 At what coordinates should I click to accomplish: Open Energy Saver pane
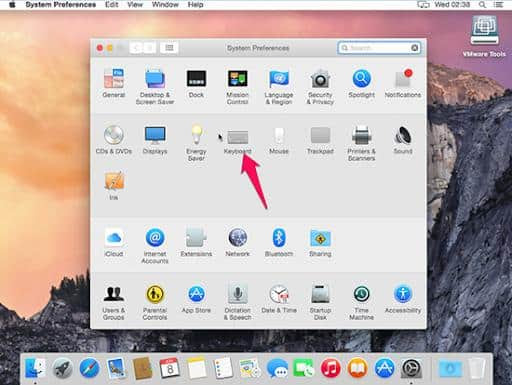196,143
